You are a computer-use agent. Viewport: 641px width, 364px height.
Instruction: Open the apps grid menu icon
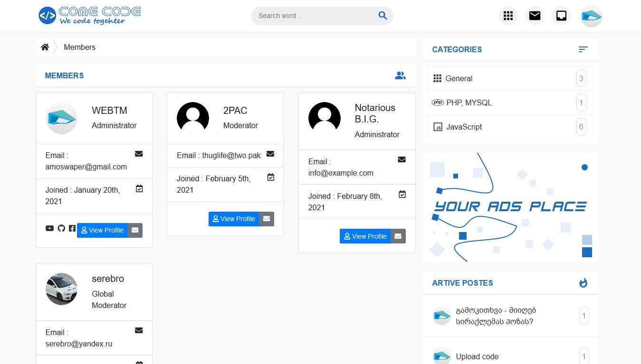(508, 16)
